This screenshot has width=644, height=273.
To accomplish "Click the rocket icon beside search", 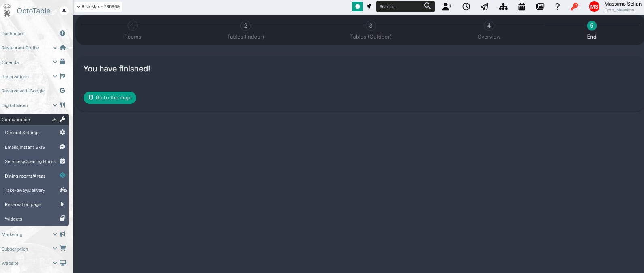I will 369,6.
